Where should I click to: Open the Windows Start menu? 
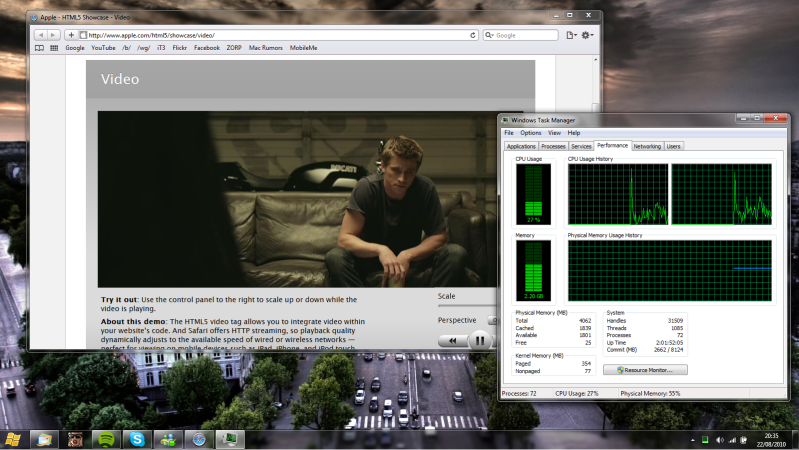point(12,439)
